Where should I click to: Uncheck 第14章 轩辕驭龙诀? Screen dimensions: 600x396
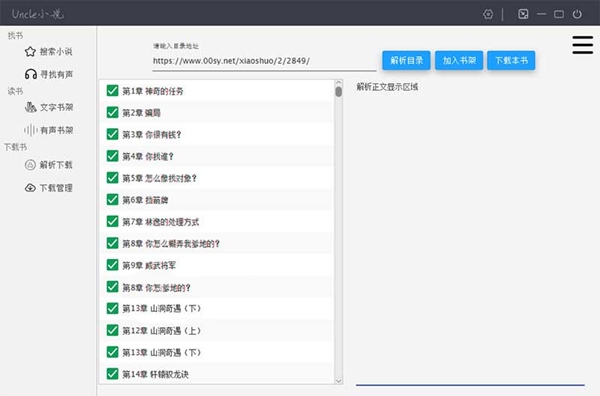(x=112, y=374)
